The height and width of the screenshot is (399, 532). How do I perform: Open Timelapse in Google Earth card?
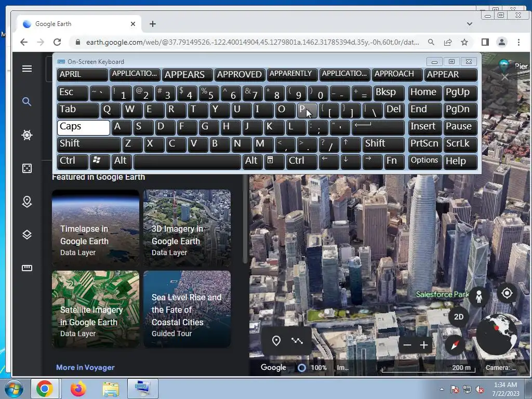96,228
